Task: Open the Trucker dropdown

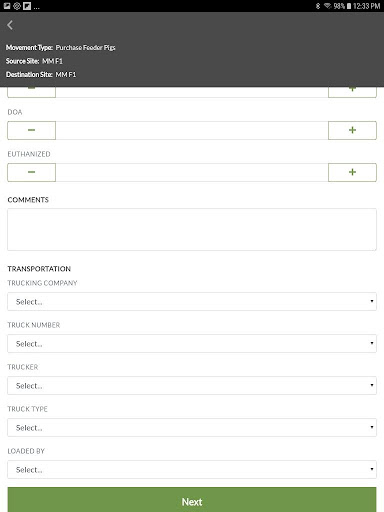Action: 192,386
